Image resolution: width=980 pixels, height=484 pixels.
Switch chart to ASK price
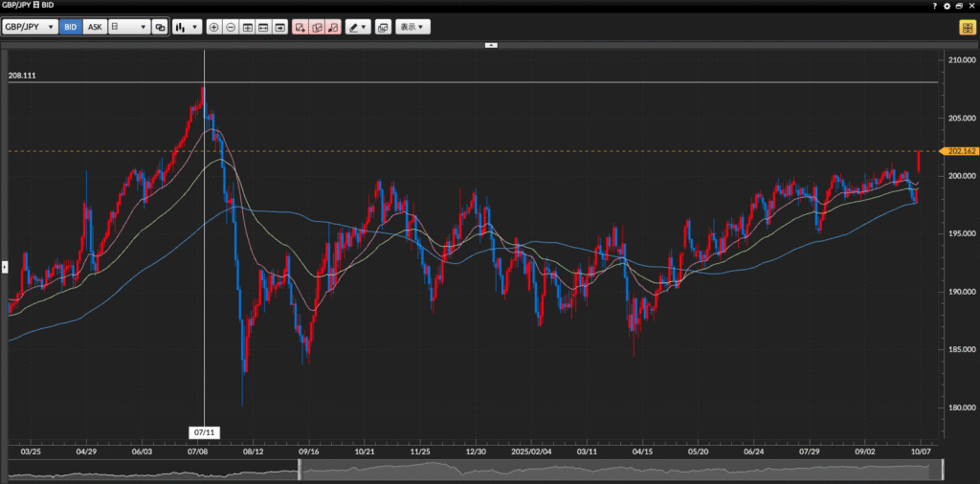(95, 27)
